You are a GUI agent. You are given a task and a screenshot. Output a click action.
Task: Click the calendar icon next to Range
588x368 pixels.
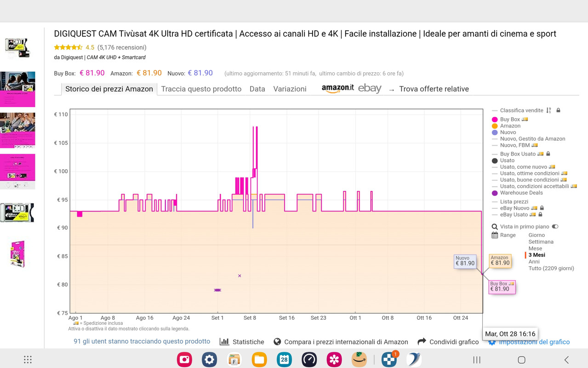pyautogui.click(x=495, y=235)
